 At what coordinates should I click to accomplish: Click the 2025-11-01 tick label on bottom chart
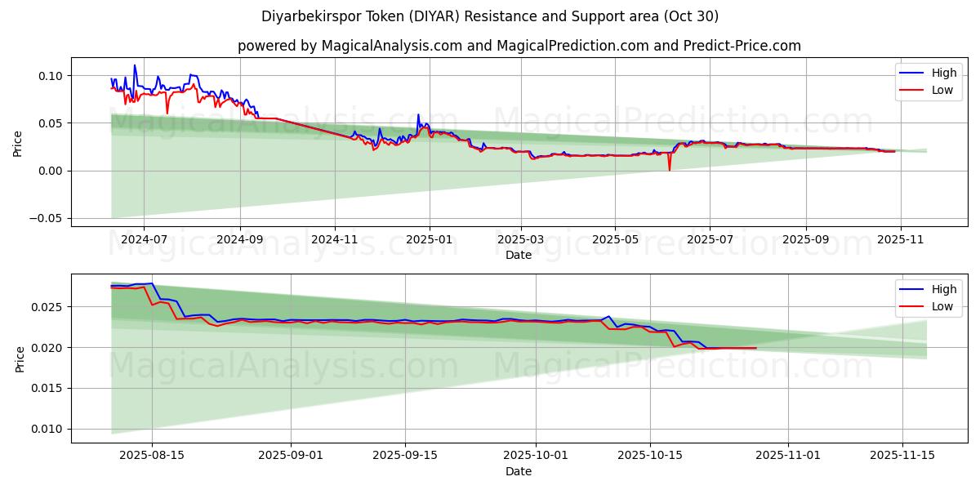point(788,457)
